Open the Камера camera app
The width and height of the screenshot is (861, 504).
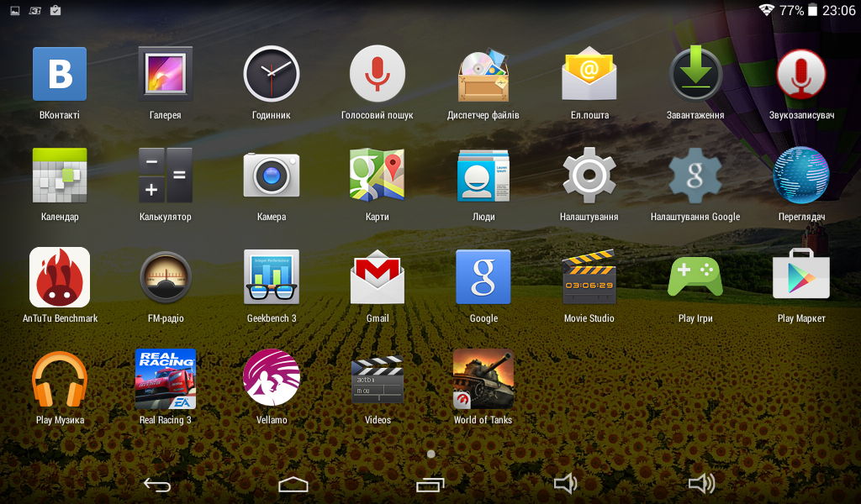272,176
